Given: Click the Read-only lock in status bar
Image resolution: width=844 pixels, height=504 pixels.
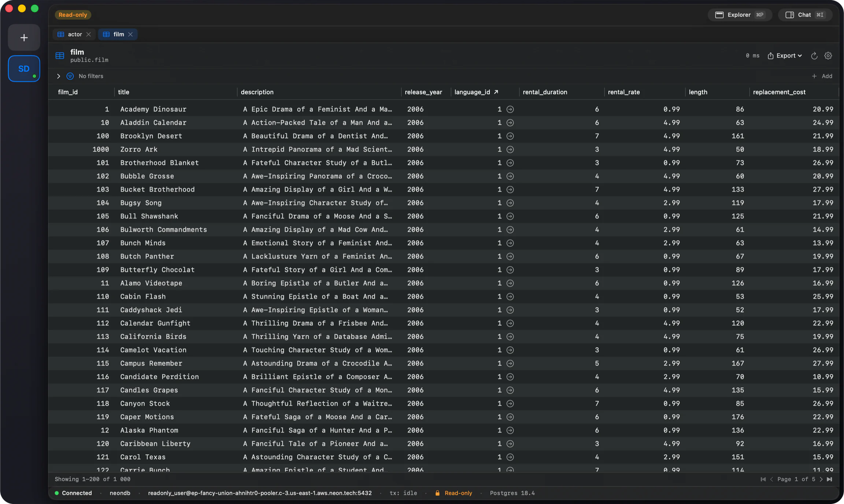Looking at the screenshot, I should (454, 493).
